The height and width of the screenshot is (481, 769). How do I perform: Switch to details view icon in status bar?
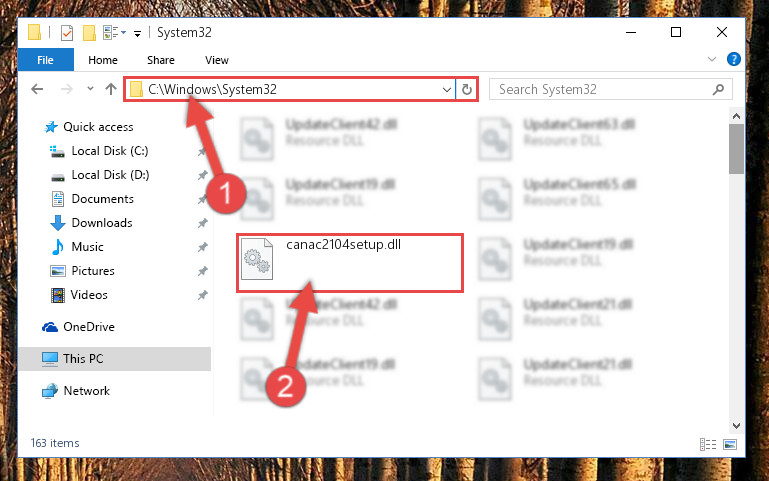coord(708,444)
